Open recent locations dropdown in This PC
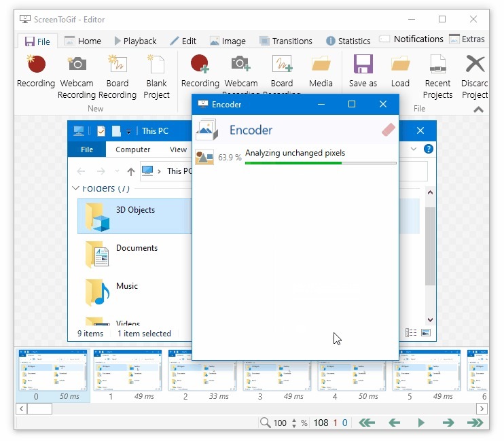 117,171
